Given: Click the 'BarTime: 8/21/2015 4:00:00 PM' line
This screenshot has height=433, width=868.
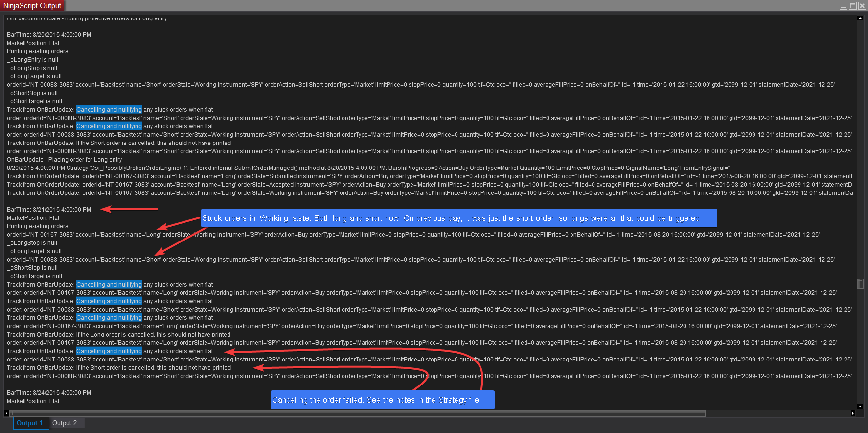Looking at the screenshot, I should [49, 210].
